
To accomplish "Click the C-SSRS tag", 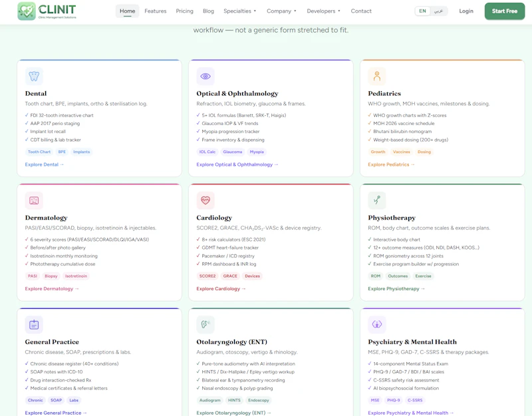I will tap(415, 401).
